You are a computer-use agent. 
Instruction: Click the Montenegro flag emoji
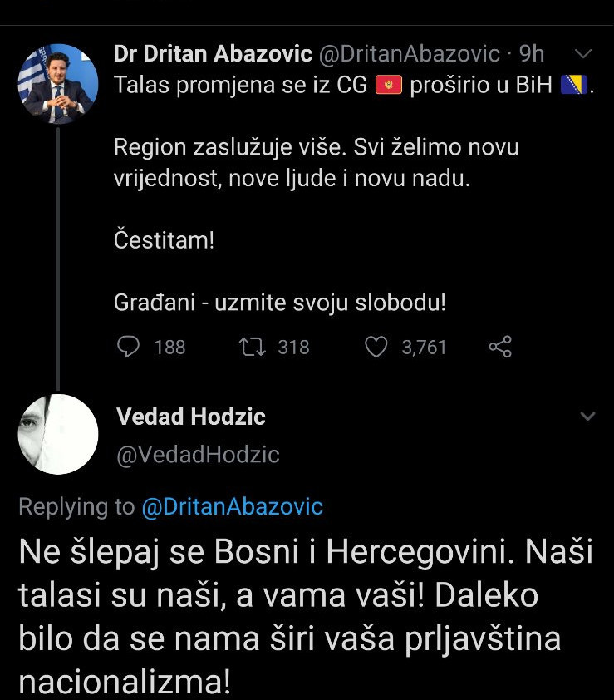click(x=389, y=86)
